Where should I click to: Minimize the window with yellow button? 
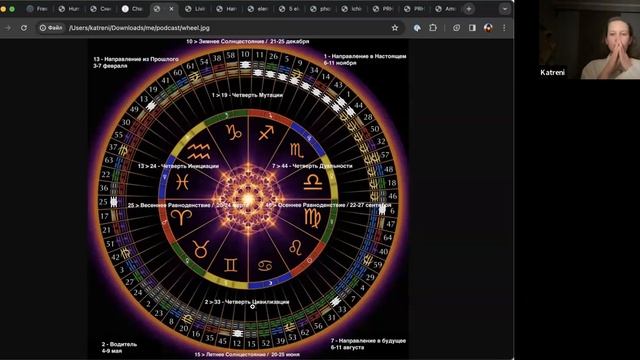coord(4,9)
